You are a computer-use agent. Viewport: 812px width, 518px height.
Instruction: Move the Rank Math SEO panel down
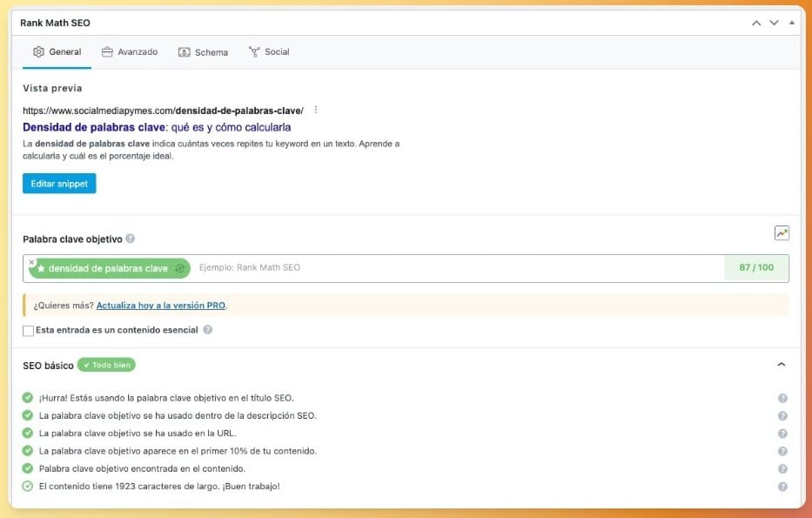[x=774, y=23]
